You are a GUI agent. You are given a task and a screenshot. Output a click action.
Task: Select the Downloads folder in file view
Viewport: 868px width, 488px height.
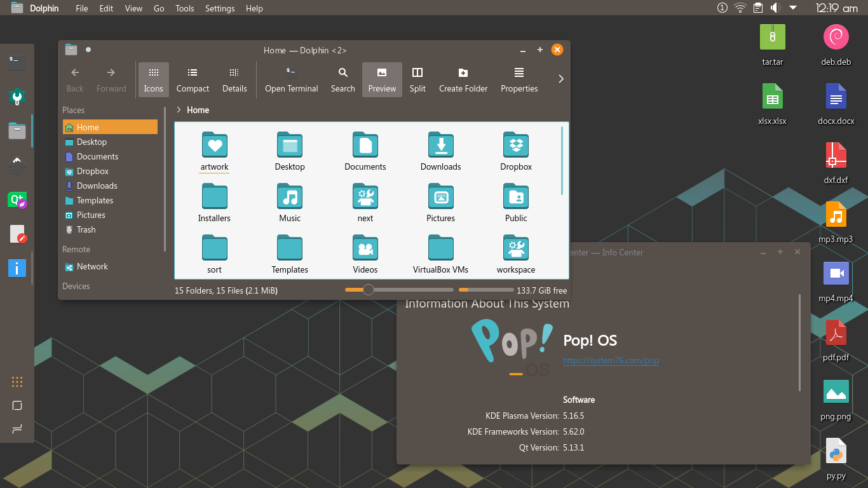[x=441, y=151]
